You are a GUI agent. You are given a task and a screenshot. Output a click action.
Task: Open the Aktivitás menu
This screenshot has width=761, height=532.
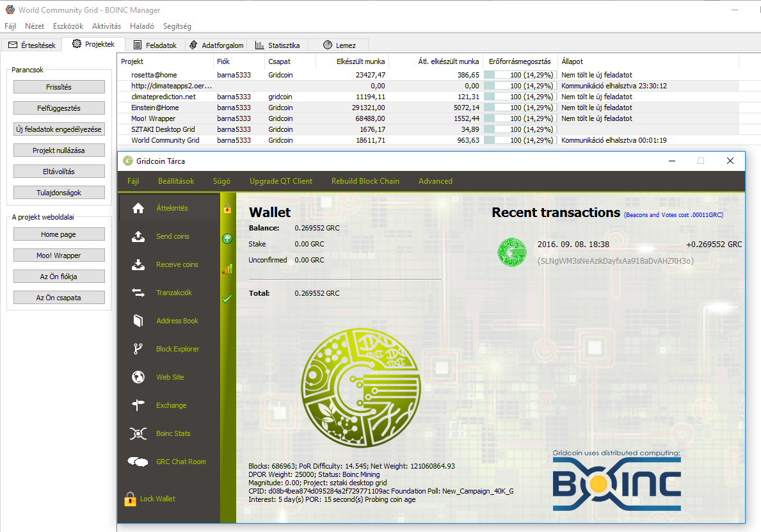click(106, 26)
